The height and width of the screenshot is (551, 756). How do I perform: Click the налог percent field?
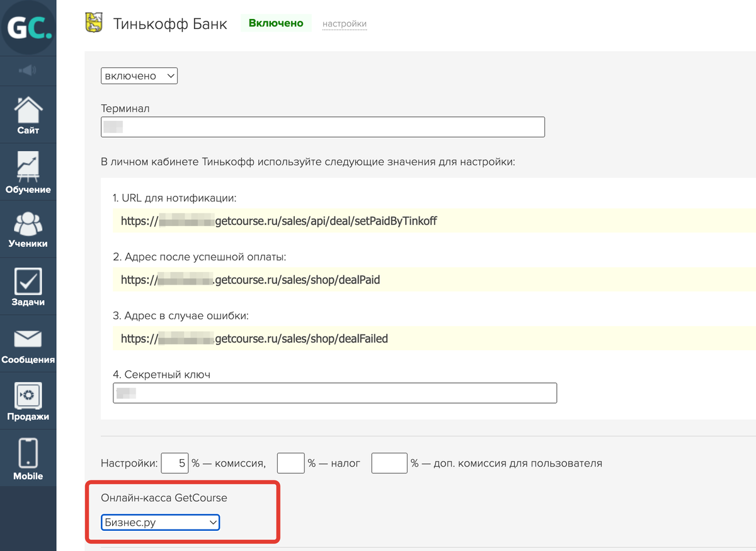[x=291, y=463]
